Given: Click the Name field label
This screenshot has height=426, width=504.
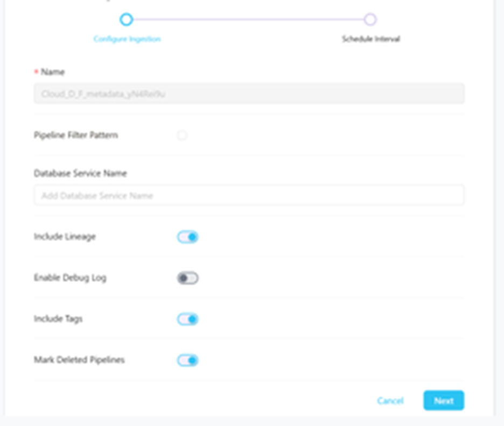Looking at the screenshot, I should (x=53, y=72).
